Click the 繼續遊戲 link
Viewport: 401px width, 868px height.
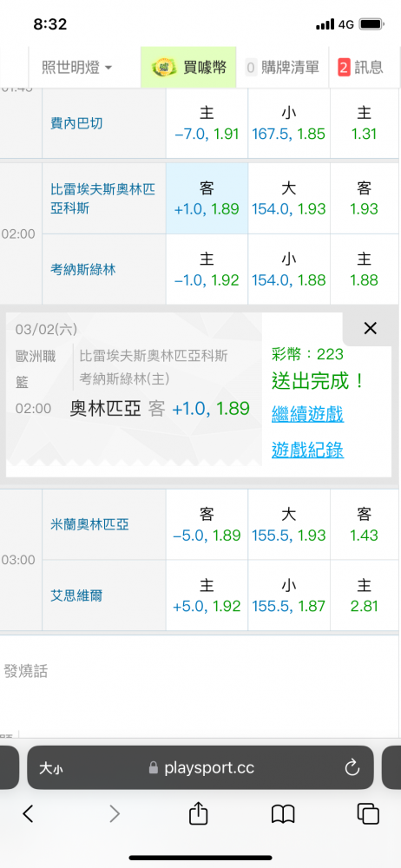coord(307,413)
